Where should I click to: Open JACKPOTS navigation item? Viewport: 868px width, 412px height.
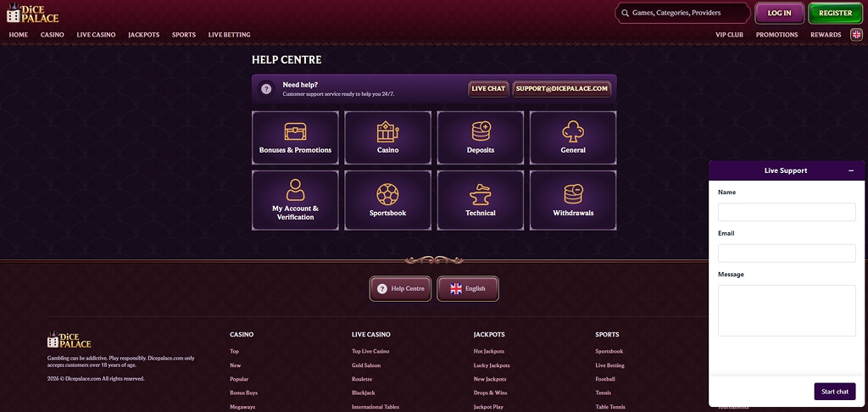143,34
